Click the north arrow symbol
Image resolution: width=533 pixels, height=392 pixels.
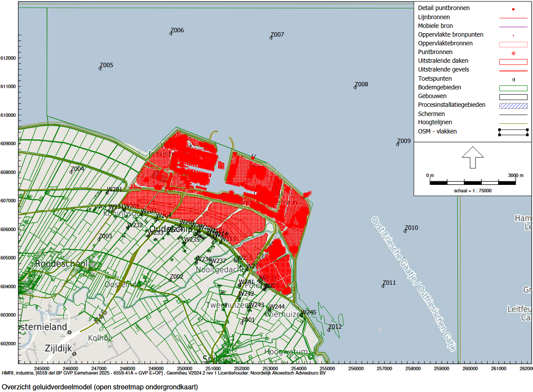[x=472, y=157]
